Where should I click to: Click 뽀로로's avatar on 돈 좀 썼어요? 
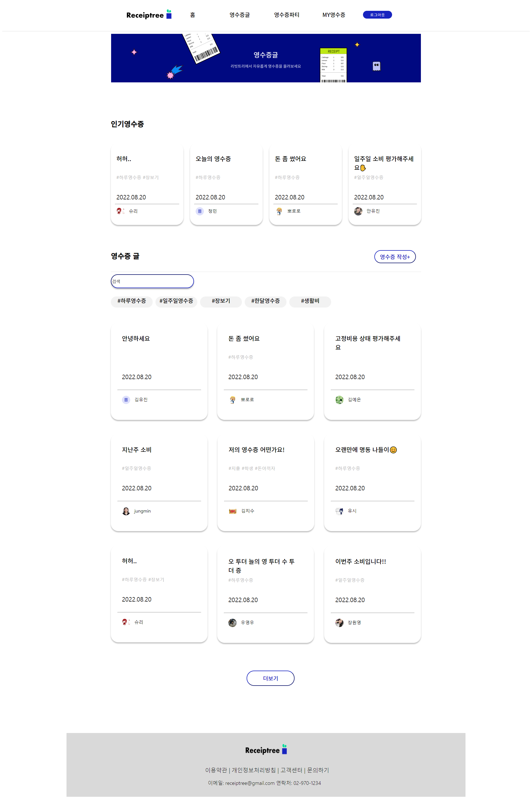pyautogui.click(x=279, y=211)
